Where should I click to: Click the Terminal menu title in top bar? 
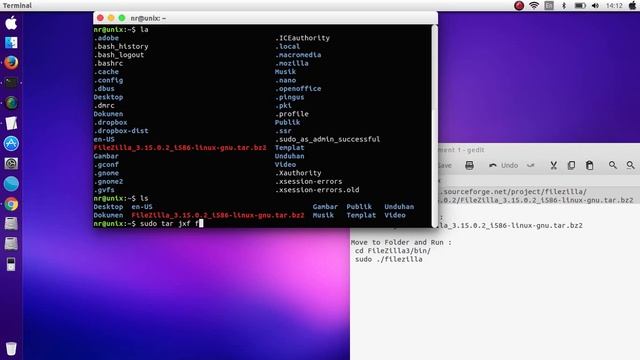pos(17,5)
